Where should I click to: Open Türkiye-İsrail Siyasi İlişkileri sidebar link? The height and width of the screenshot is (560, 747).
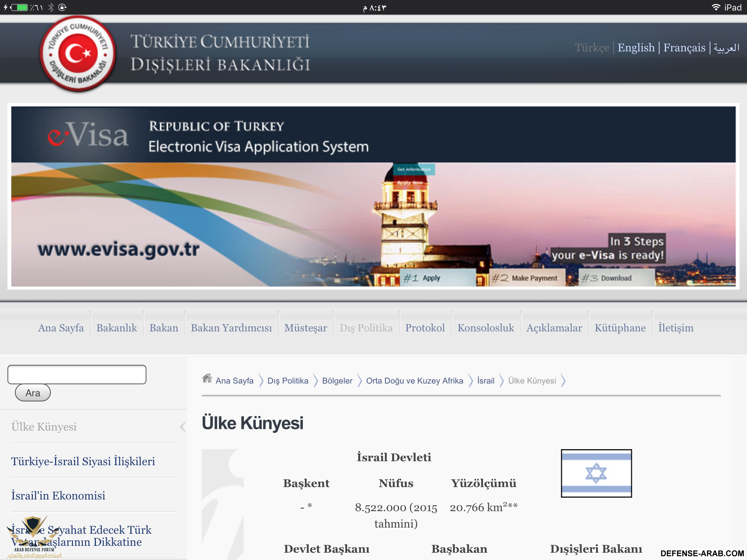pos(83,461)
